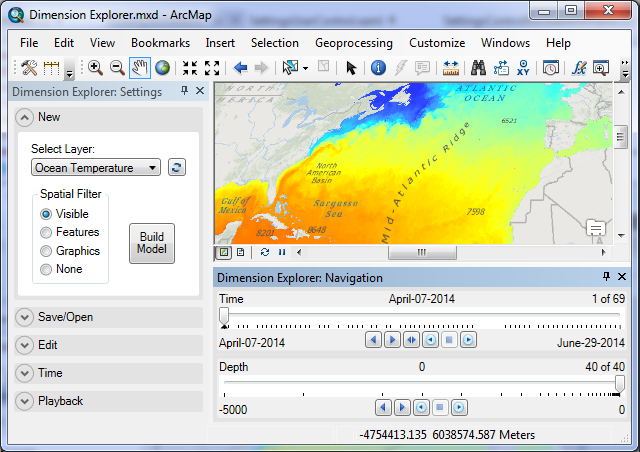Expand the Time section
Image resolution: width=640 pixels, height=452 pixels.
click(24, 373)
